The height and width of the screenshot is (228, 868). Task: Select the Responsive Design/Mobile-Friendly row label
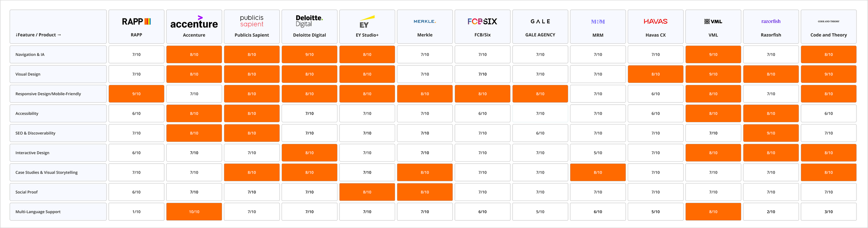tap(58, 94)
